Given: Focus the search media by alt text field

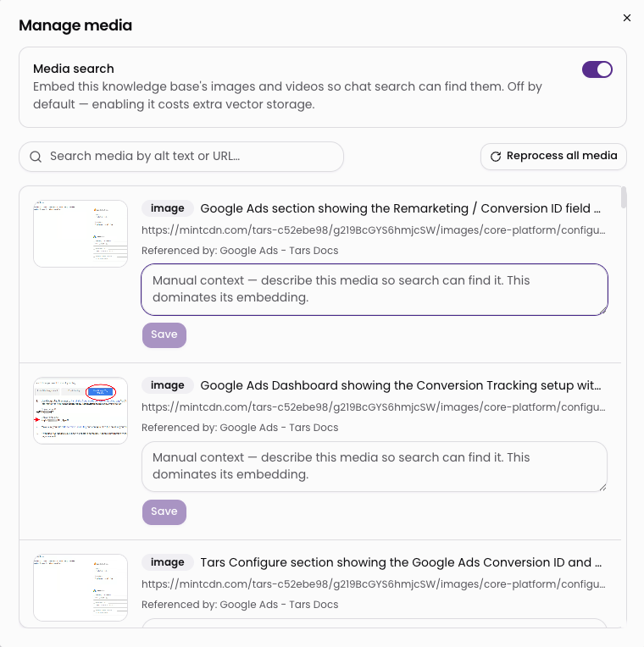Looking at the screenshot, I should [x=181, y=157].
